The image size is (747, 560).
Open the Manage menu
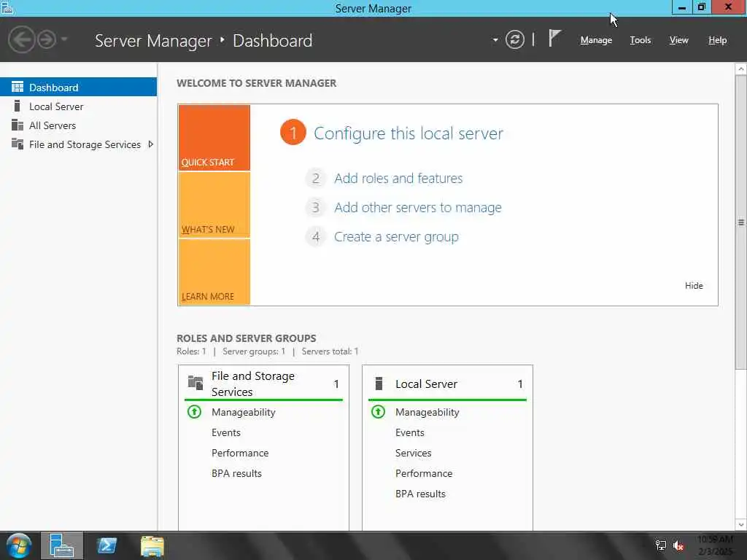[x=596, y=41]
